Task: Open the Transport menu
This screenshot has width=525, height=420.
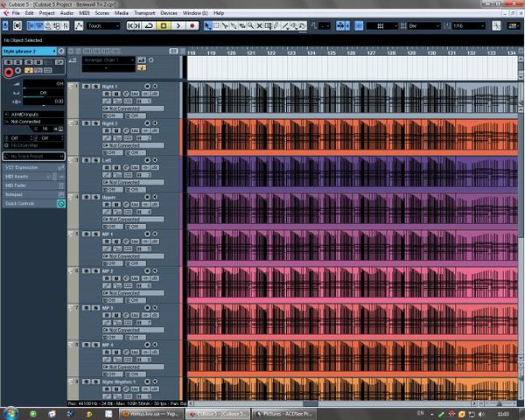Action: (145, 13)
